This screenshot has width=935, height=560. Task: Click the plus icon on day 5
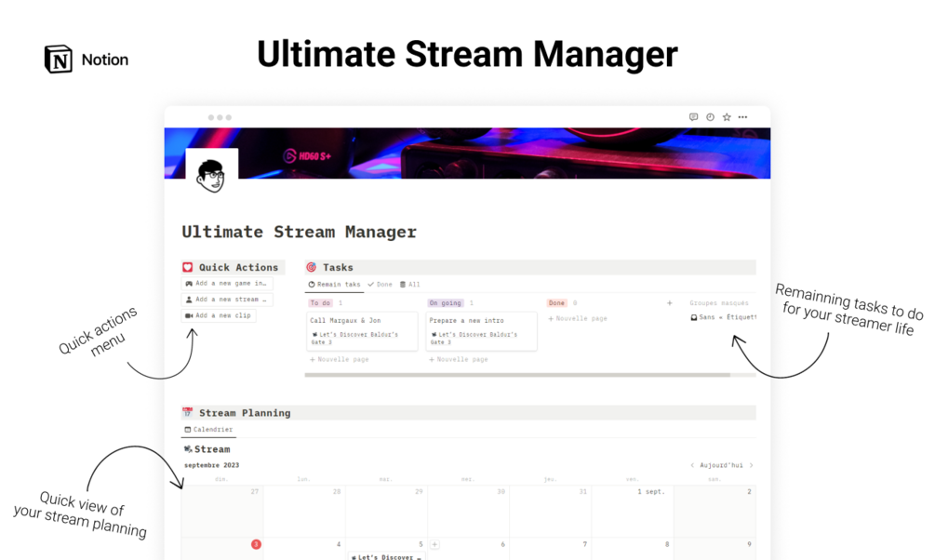(x=434, y=544)
